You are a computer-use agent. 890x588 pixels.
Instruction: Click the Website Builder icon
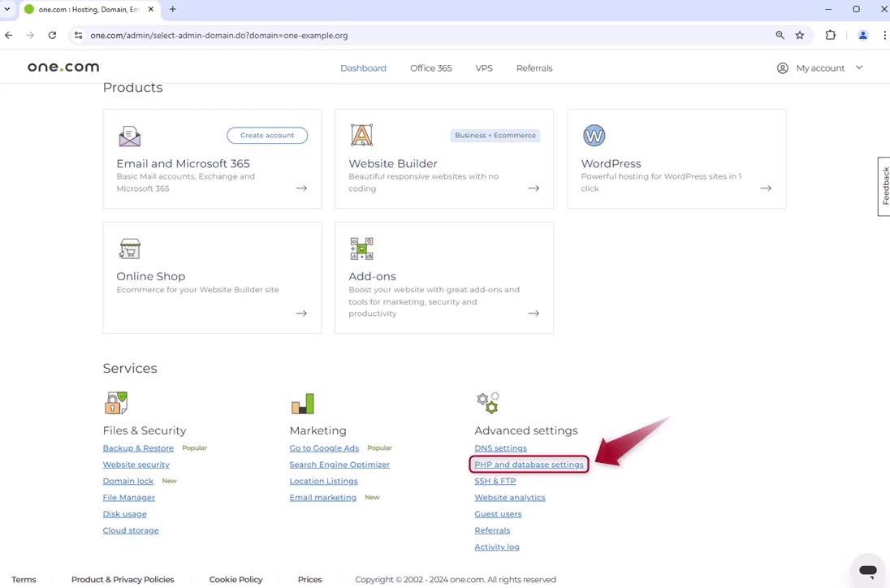pos(361,136)
